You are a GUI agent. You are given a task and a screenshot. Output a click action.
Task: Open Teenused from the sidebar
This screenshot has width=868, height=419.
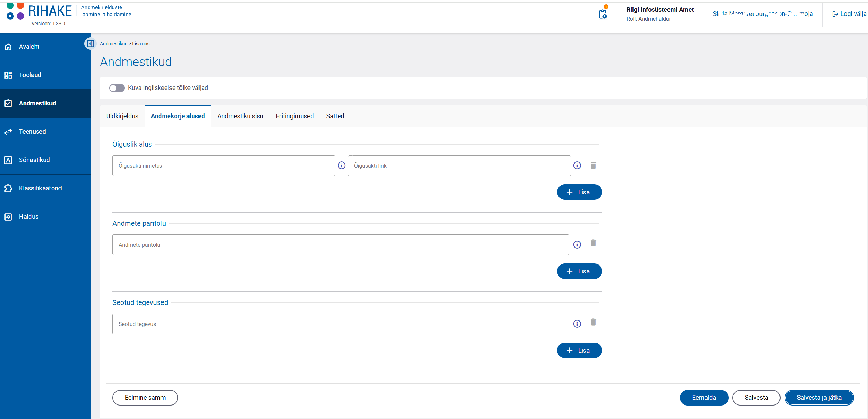45,132
